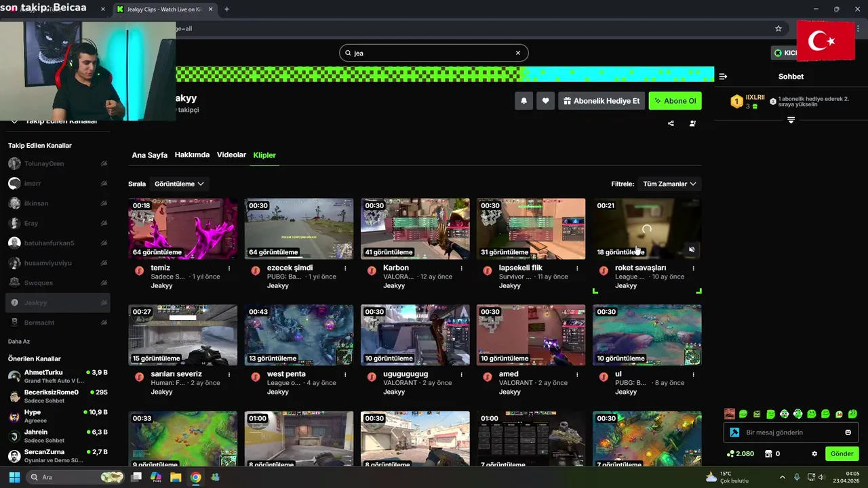Play the west penta clip thumbnail
Viewport: 868px width, 488px height.
299,335
